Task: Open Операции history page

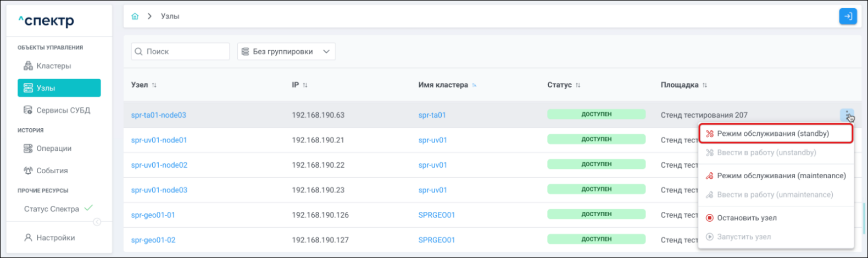Action: point(54,149)
